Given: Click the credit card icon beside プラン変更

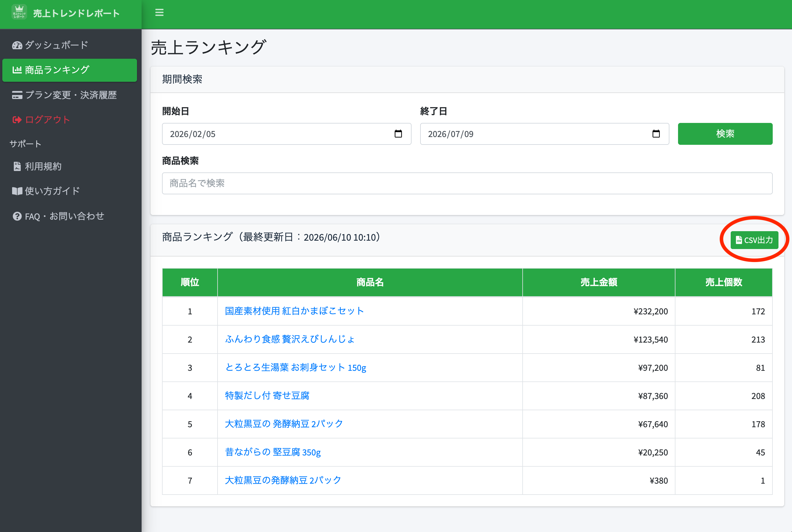Looking at the screenshot, I should tap(17, 95).
